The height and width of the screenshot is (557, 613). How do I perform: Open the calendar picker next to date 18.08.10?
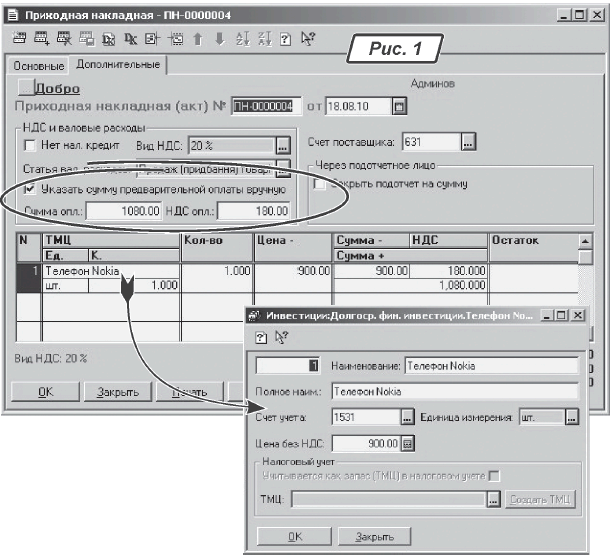[399, 105]
